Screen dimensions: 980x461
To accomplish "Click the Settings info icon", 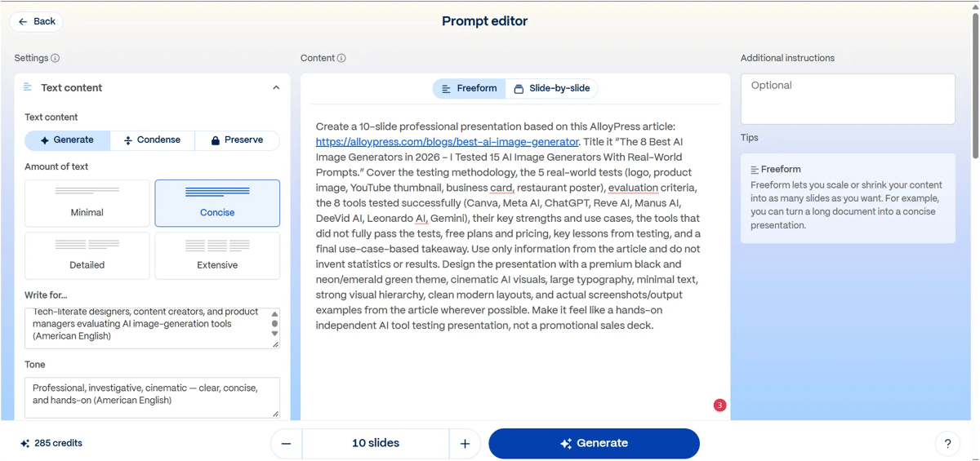I will click(x=56, y=58).
